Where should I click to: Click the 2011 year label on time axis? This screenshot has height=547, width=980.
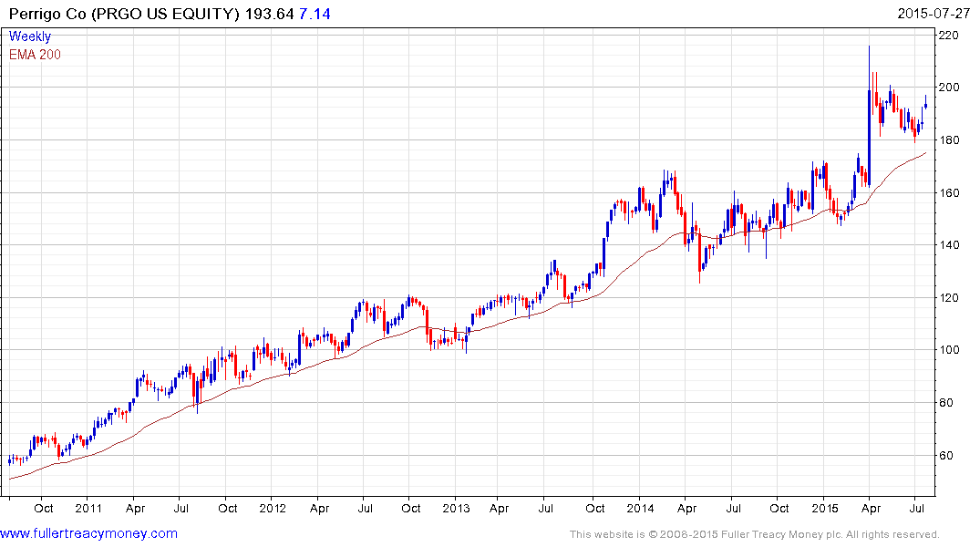point(88,508)
